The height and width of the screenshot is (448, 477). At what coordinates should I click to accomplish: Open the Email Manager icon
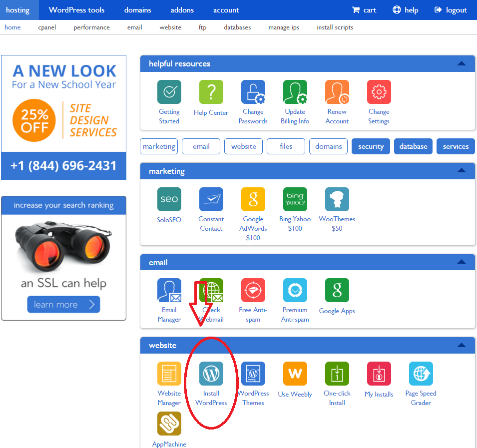click(x=169, y=290)
